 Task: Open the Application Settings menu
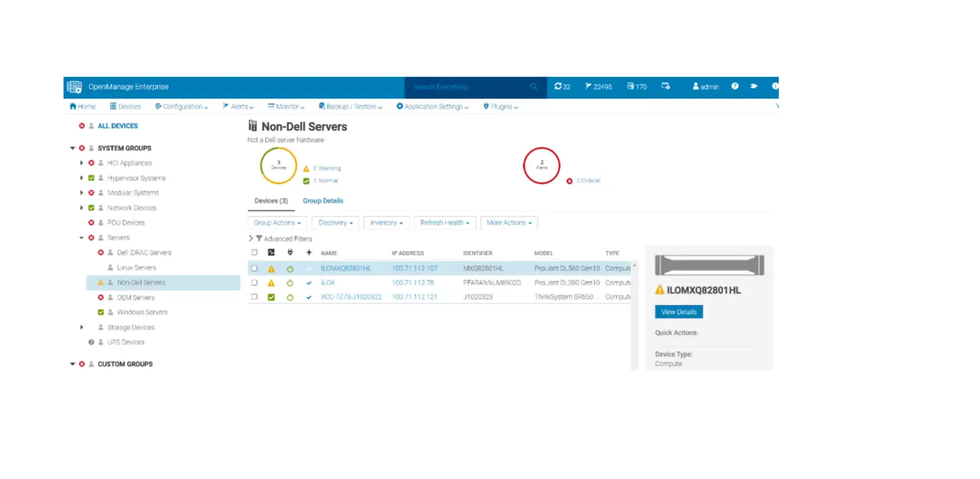(432, 107)
